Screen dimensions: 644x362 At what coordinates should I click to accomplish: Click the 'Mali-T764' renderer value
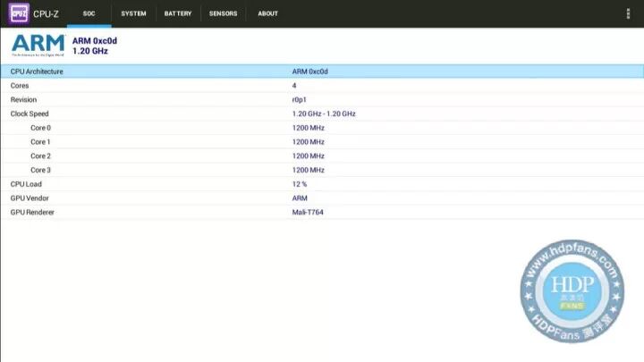tap(308, 212)
